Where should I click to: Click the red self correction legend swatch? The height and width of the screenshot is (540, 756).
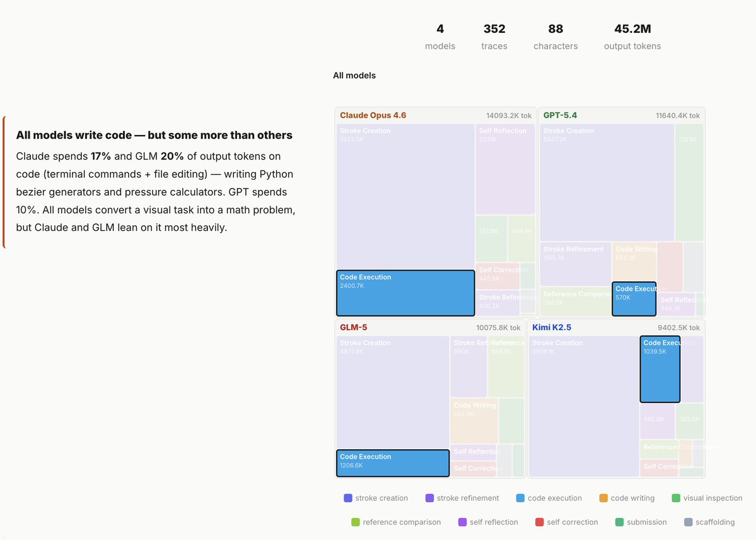[x=539, y=522]
